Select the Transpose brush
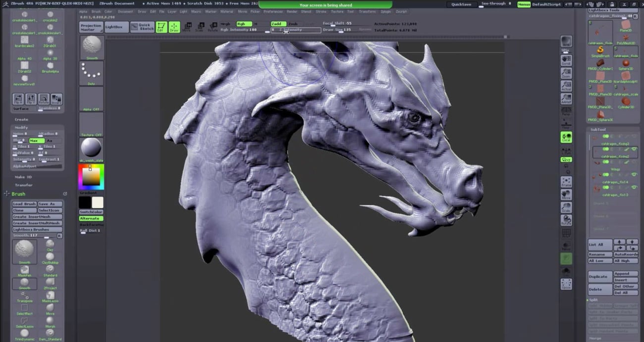 [x=24, y=296]
